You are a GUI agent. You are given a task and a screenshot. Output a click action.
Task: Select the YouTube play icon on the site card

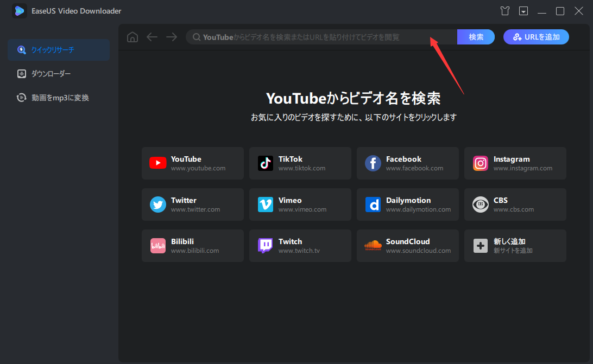157,163
